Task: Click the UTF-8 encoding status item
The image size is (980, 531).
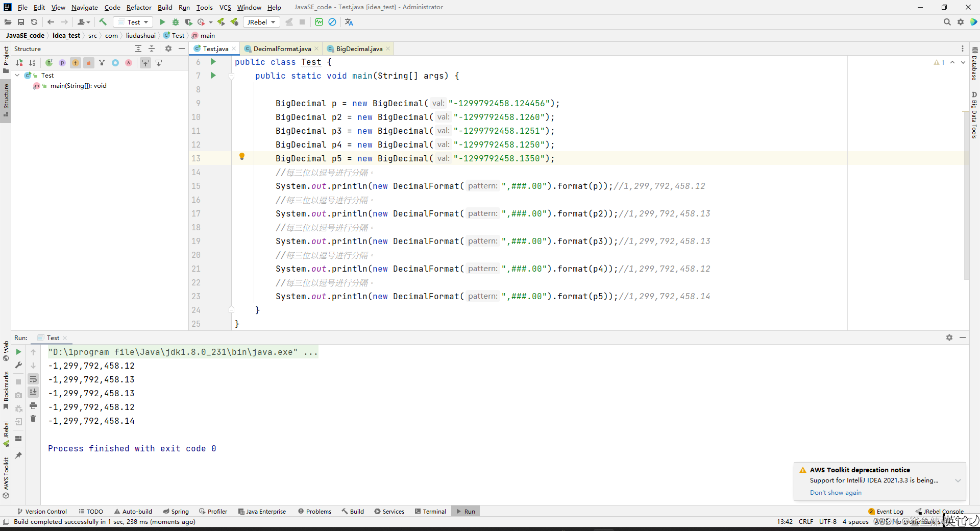Action: click(828, 521)
